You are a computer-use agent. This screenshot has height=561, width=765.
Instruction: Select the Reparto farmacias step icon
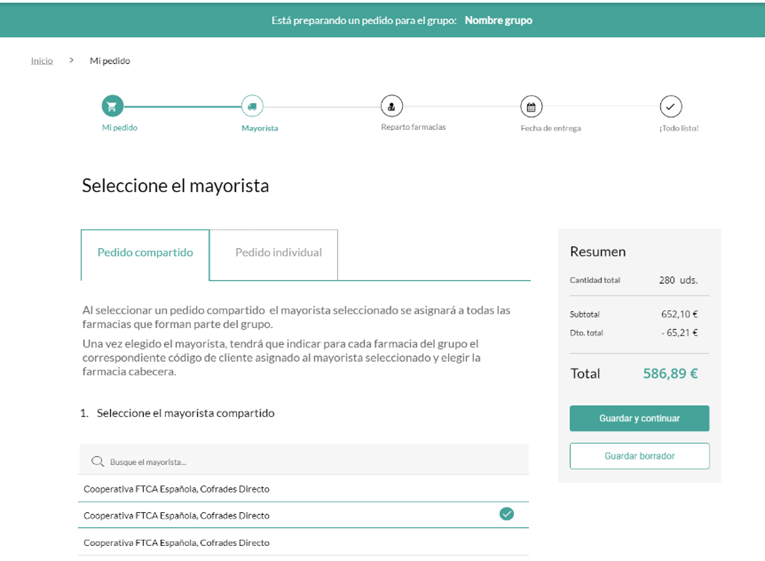[392, 106]
